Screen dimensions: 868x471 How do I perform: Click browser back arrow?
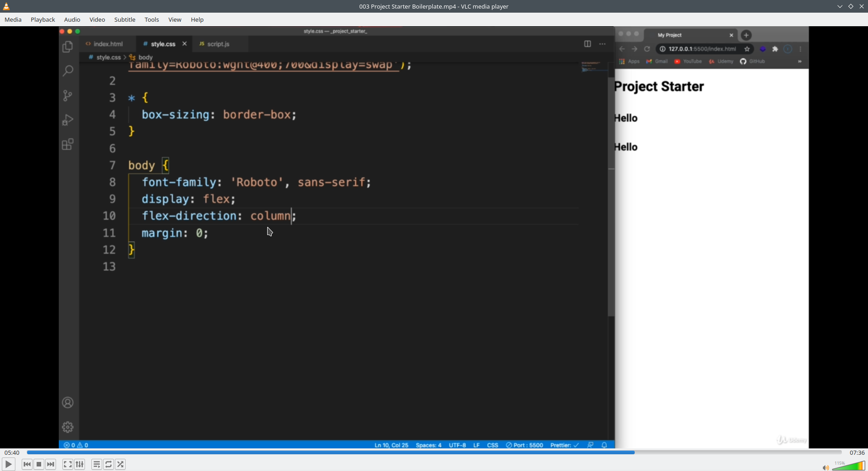click(622, 49)
